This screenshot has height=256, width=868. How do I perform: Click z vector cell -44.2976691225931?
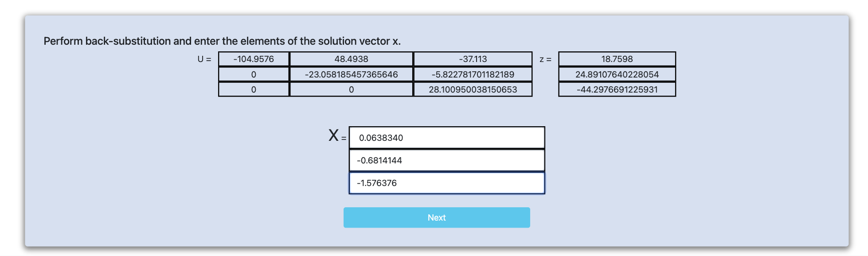point(617,89)
